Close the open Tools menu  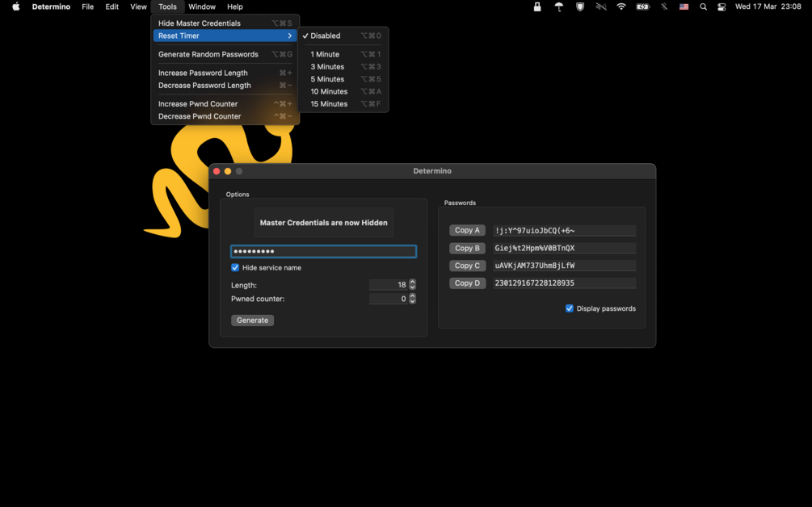[x=167, y=6]
